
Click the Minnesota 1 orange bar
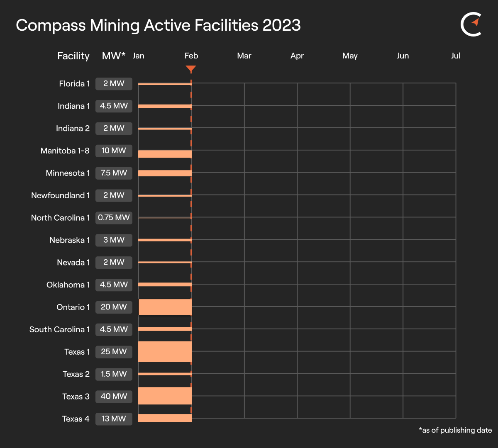pyautogui.click(x=165, y=173)
